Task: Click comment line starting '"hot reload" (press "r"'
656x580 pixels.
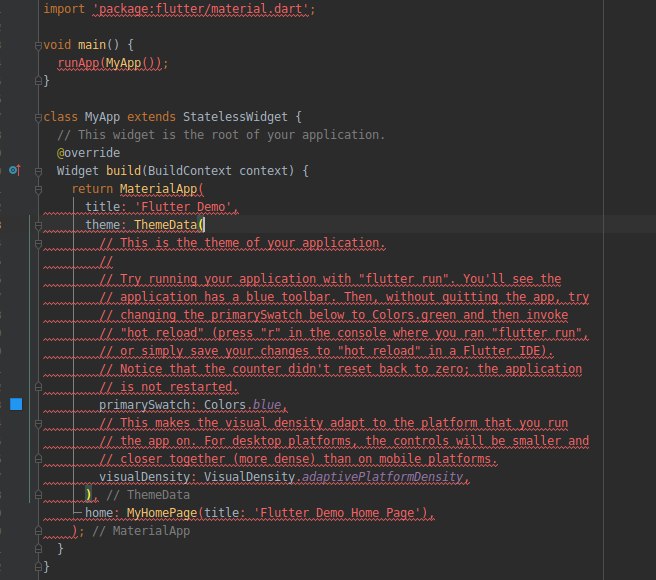Action: click(344, 333)
